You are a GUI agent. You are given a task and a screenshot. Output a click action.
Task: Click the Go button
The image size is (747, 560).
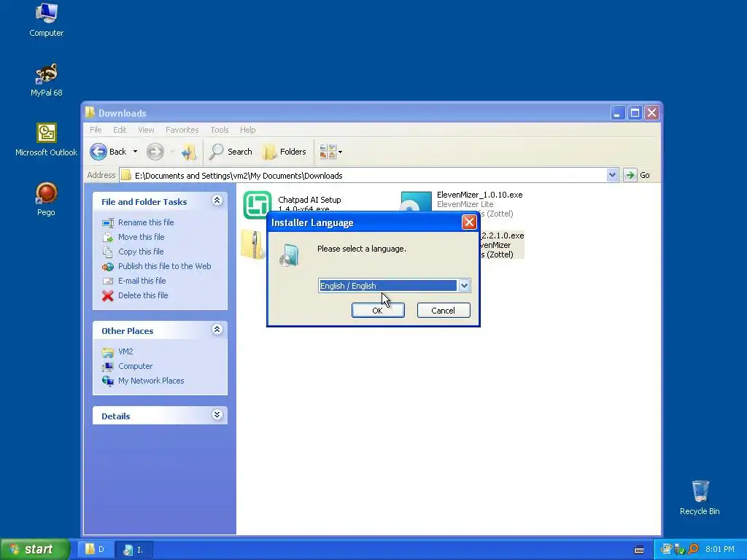click(637, 175)
